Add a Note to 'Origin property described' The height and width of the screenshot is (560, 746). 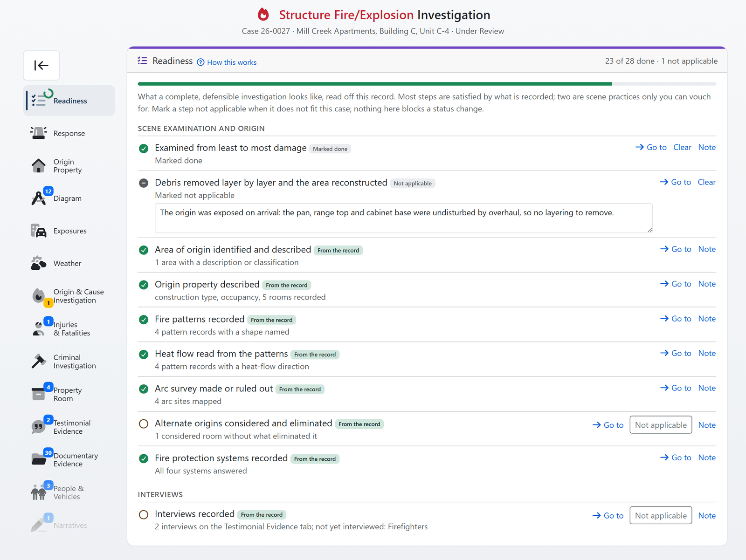point(707,284)
